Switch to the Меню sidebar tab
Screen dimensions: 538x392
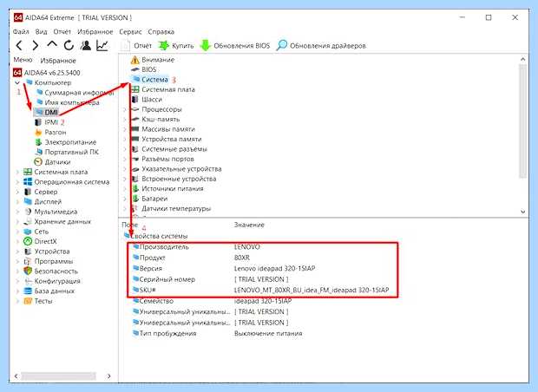[x=23, y=60]
